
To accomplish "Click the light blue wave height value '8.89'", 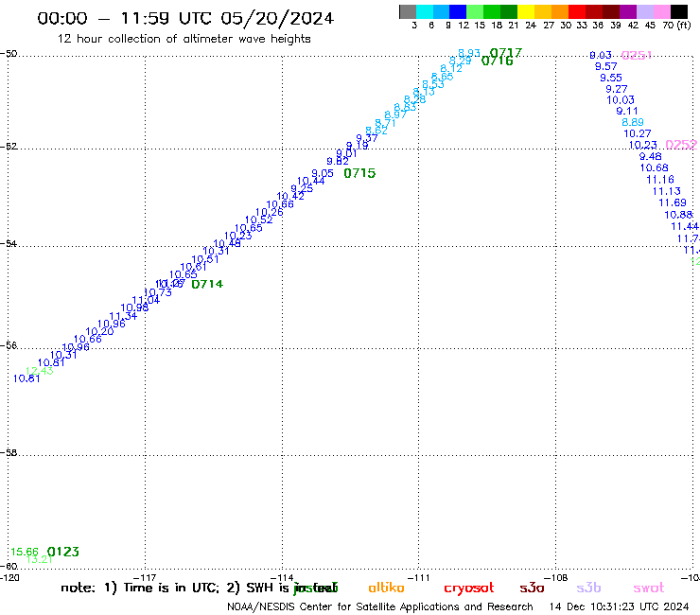I will click(633, 122).
